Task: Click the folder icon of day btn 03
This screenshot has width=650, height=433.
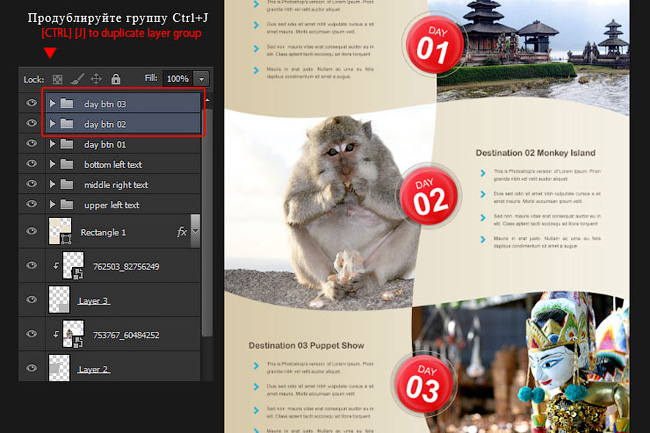Action: click(x=67, y=103)
